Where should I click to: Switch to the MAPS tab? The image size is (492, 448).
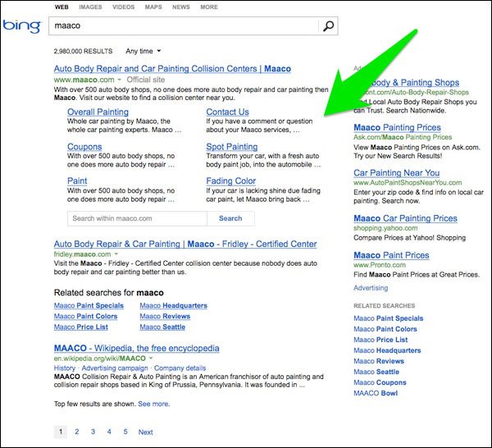coord(153,7)
